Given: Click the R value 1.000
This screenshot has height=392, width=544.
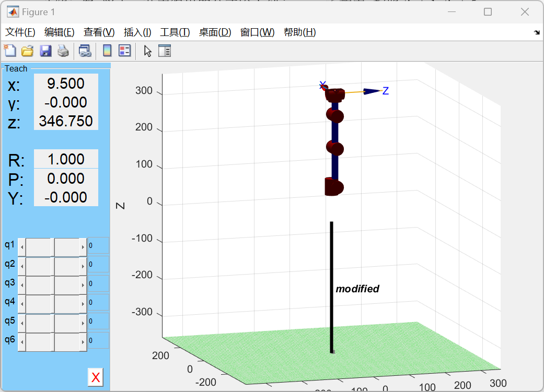Looking at the screenshot, I should click(x=66, y=159).
